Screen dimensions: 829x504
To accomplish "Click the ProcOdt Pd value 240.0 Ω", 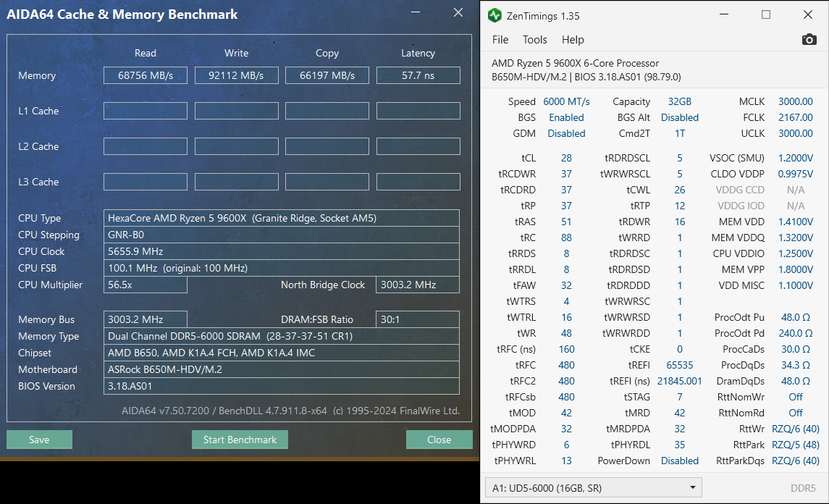I will [x=795, y=333].
